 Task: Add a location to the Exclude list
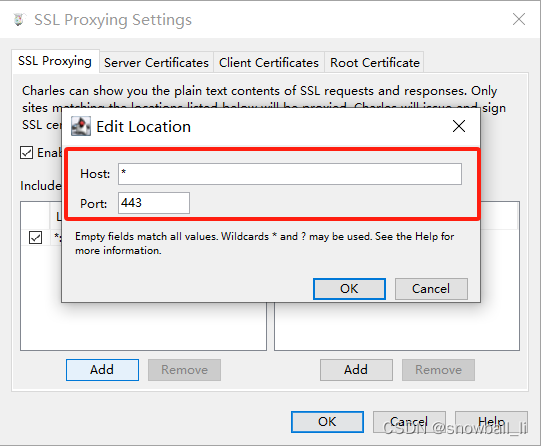coord(356,370)
